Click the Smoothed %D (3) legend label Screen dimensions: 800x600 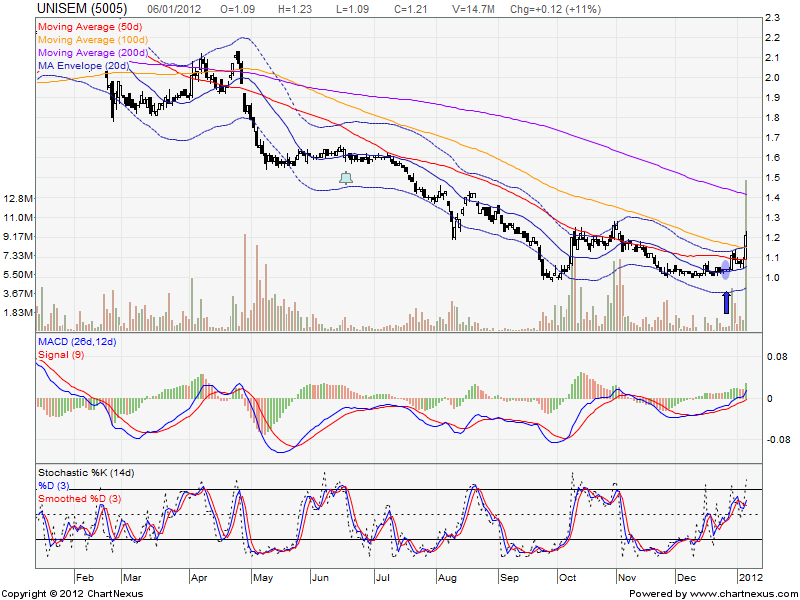click(x=81, y=497)
